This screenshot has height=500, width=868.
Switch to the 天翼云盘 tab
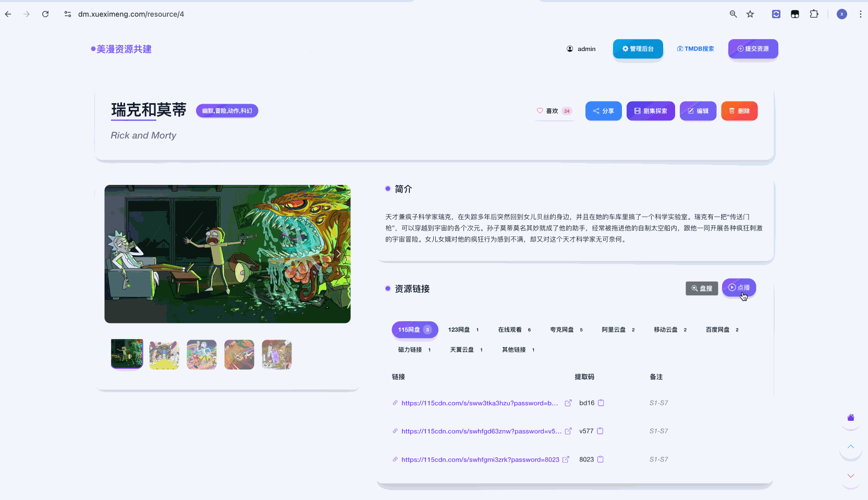(x=466, y=350)
